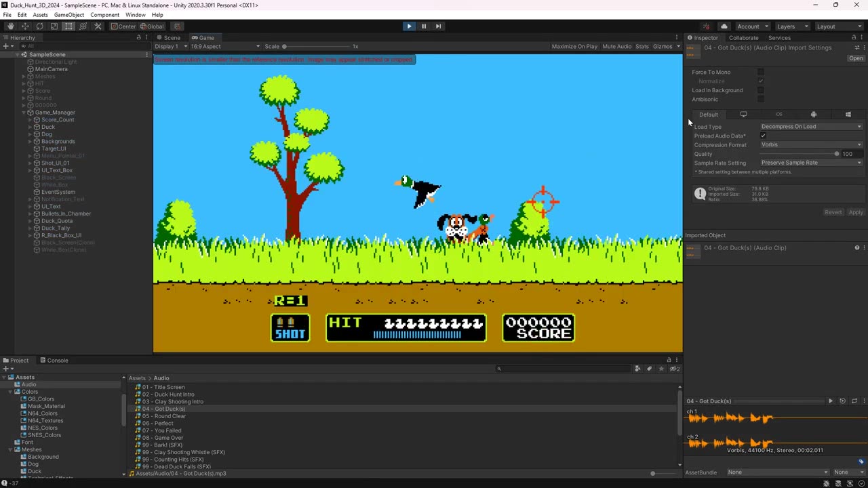Select the Scale tool in the toolbar
The width and height of the screenshot is (868, 488).
pos(54,26)
